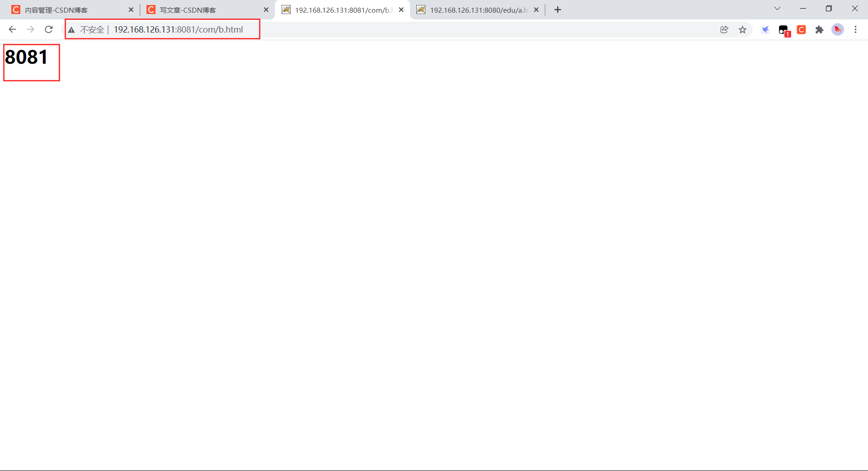Expand the tab search dropdown arrow
868x471 pixels.
click(x=777, y=9)
